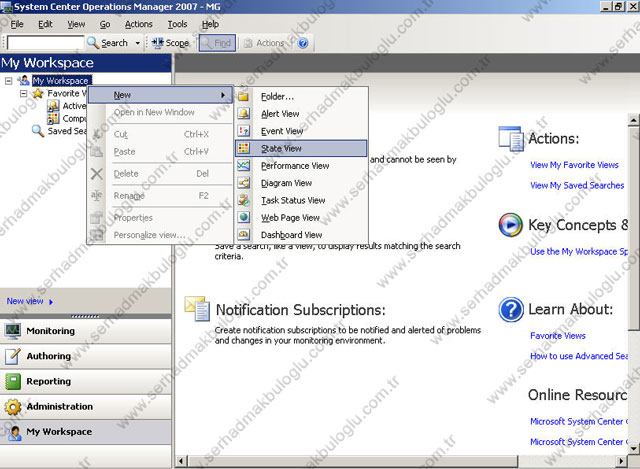Screen dimensions: 640x469
Task: Click in the search text field
Action: (x=45, y=43)
